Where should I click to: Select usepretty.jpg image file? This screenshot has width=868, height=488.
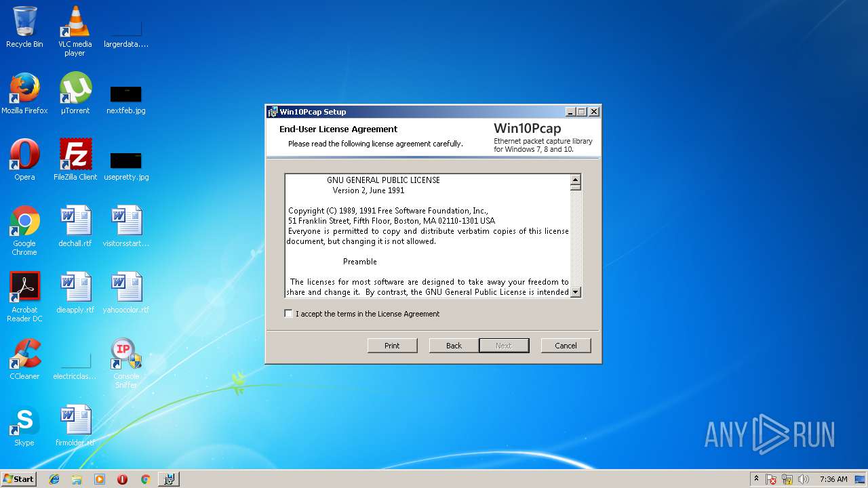125,165
